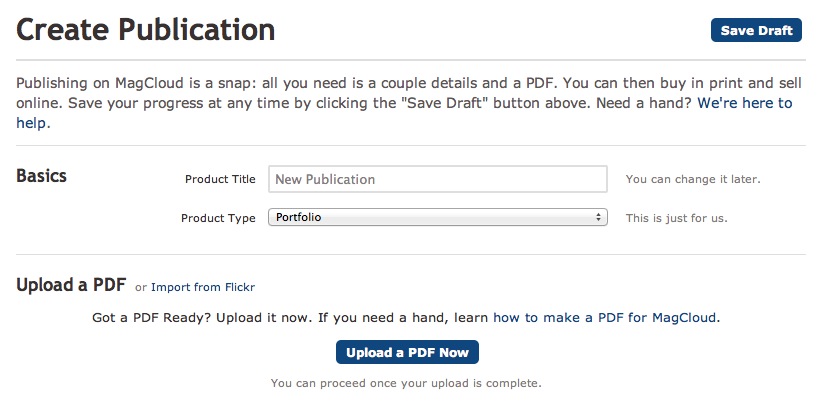
Task: Click the Product Type label
Action: 218,218
